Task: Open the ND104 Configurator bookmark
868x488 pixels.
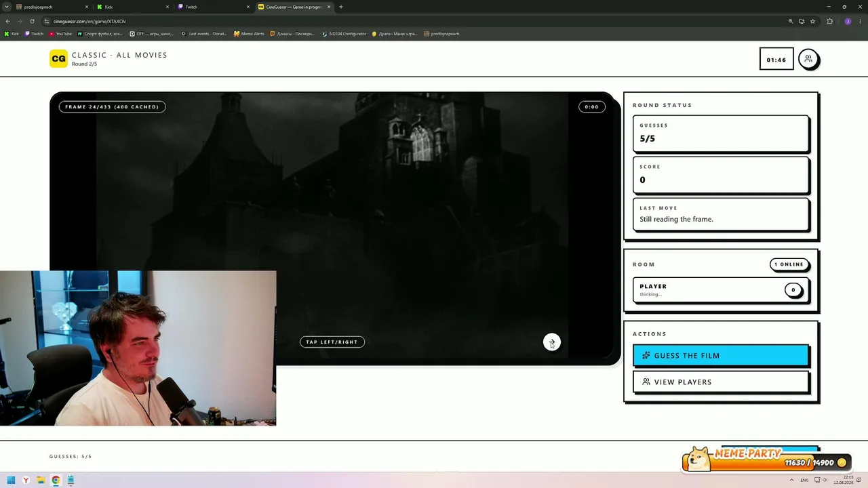Action: coord(344,34)
